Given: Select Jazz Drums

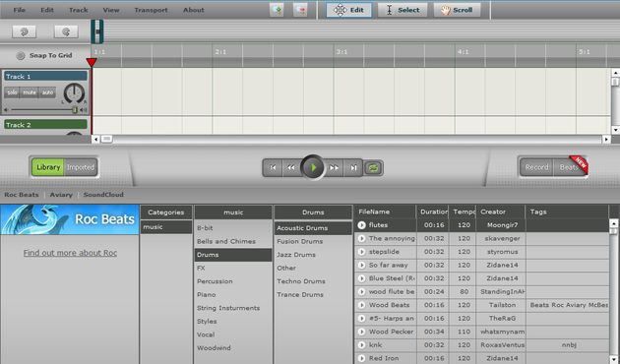Looking at the screenshot, I should coord(313,255).
